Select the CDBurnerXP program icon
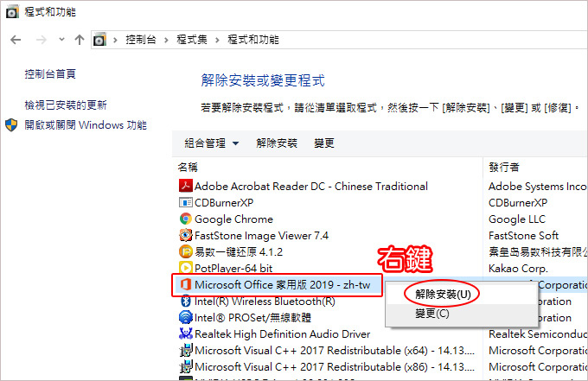This screenshot has width=588, height=381. coord(186,203)
